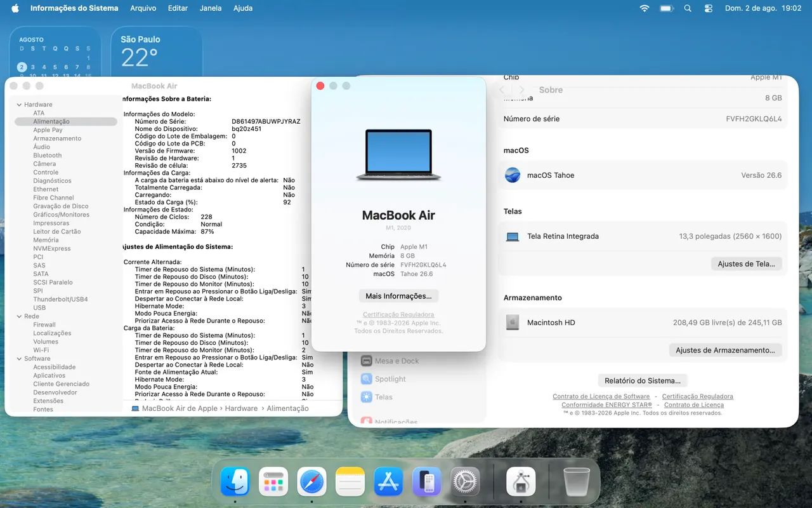812x508 pixels.
Task: Click the Capacidade Máxima 87% value
Action: click(206, 232)
